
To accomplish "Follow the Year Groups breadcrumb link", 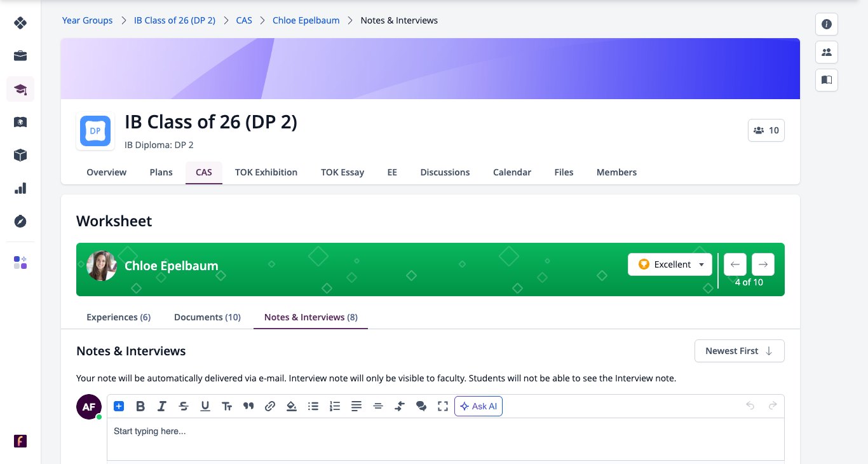I will (x=87, y=20).
